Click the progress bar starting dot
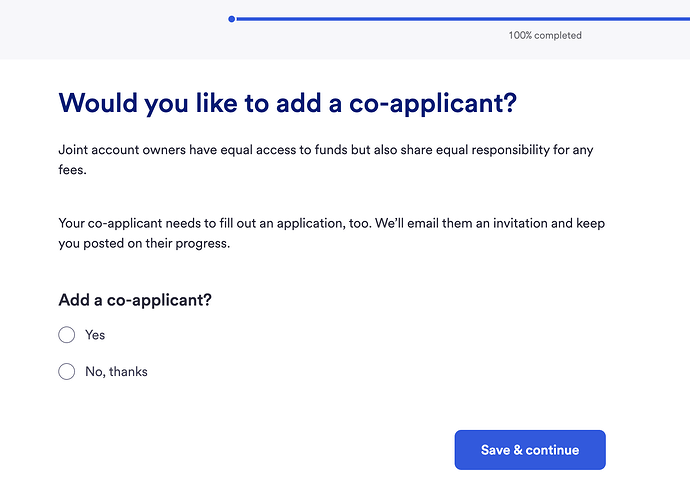This screenshot has width=690, height=477. point(232,18)
